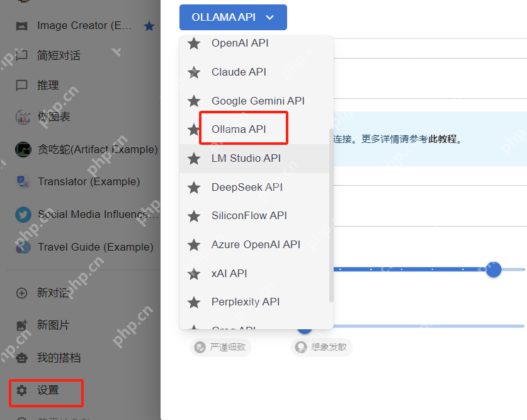This screenshot has width=527, height=420.
Task: Click the 新对话 plus icon
Action: click(21, 293)
